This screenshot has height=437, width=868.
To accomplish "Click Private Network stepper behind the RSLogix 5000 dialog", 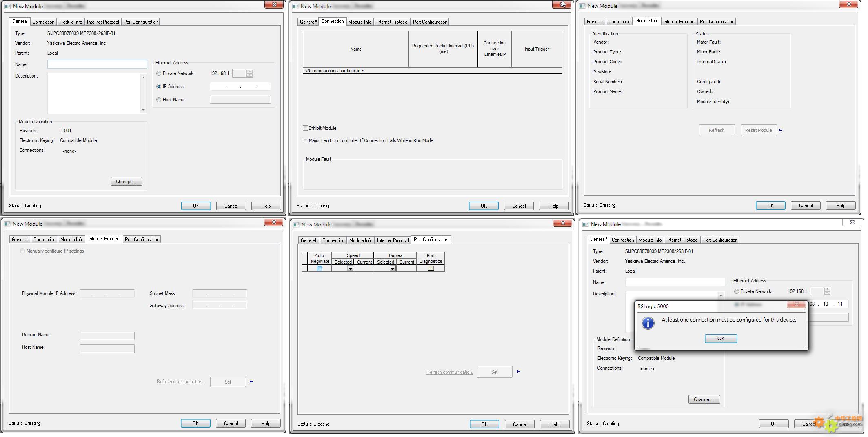I will tap(828, 291).
